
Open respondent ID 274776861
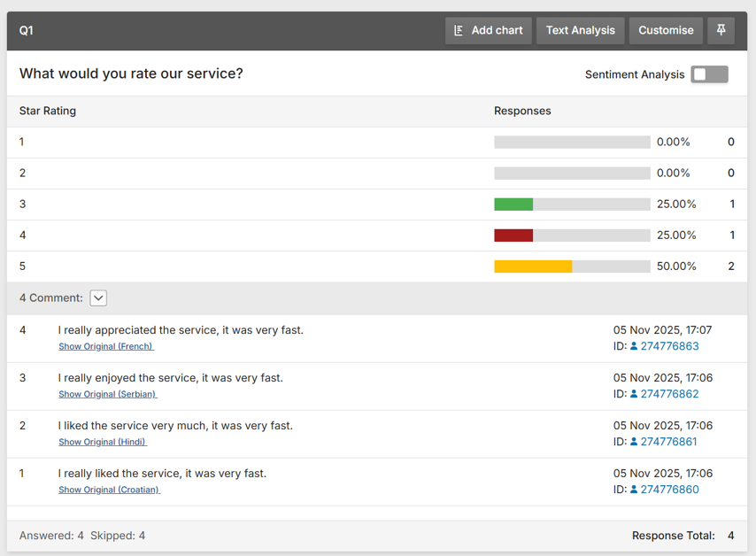click(x=669, y=442)
